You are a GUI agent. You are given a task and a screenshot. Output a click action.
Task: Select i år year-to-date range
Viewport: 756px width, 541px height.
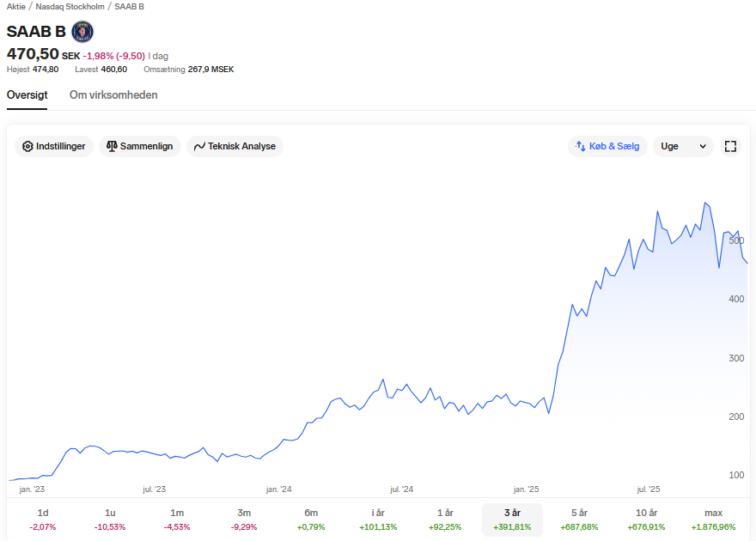pyautogui.click(x=378, y=520)
